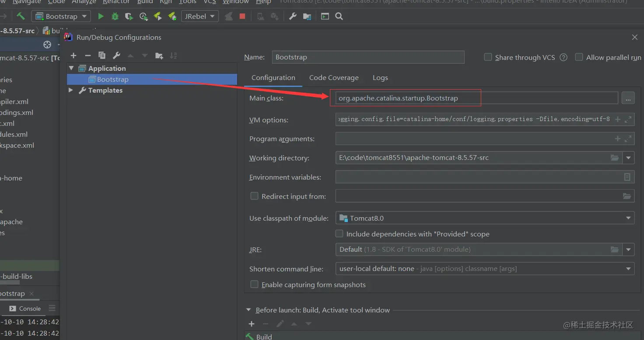Create new folder icon in dialog toolbar
Viewport: 644px width, 340px height.
(159, 56)
